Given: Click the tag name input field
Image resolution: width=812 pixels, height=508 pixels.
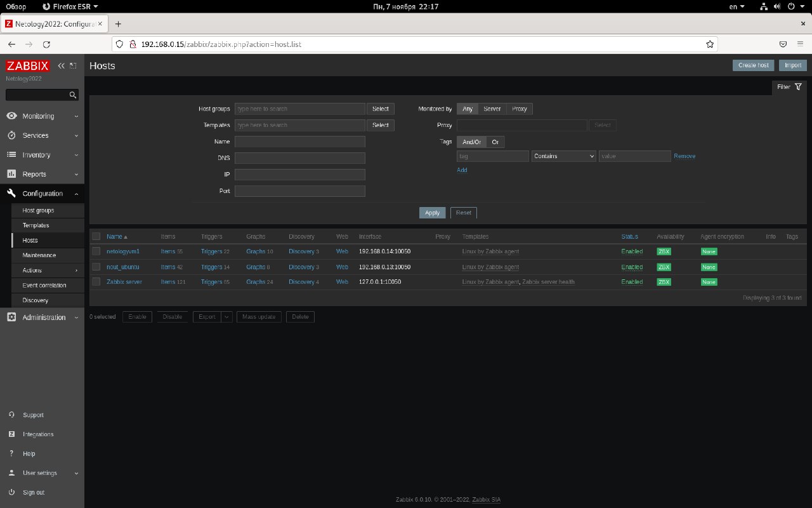Looking at the screenshot, I should point(493,156).
